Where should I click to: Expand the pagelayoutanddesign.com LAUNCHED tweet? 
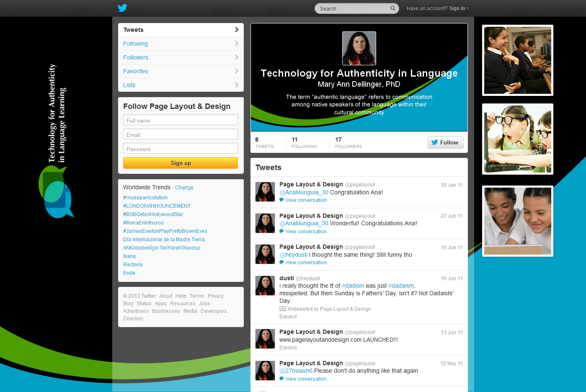(288, 348)
